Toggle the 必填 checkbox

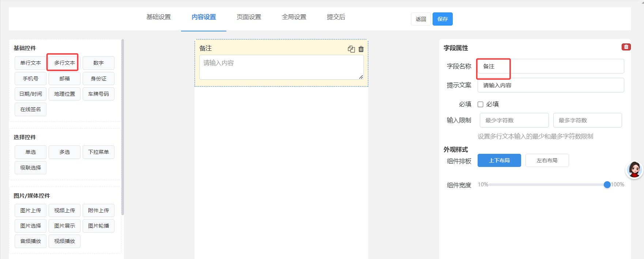[481, 104]
